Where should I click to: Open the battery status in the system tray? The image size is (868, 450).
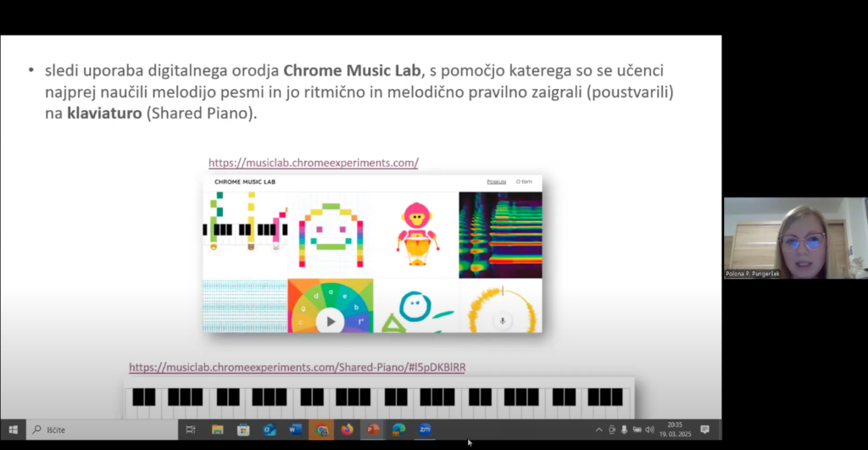click(637, 430)
